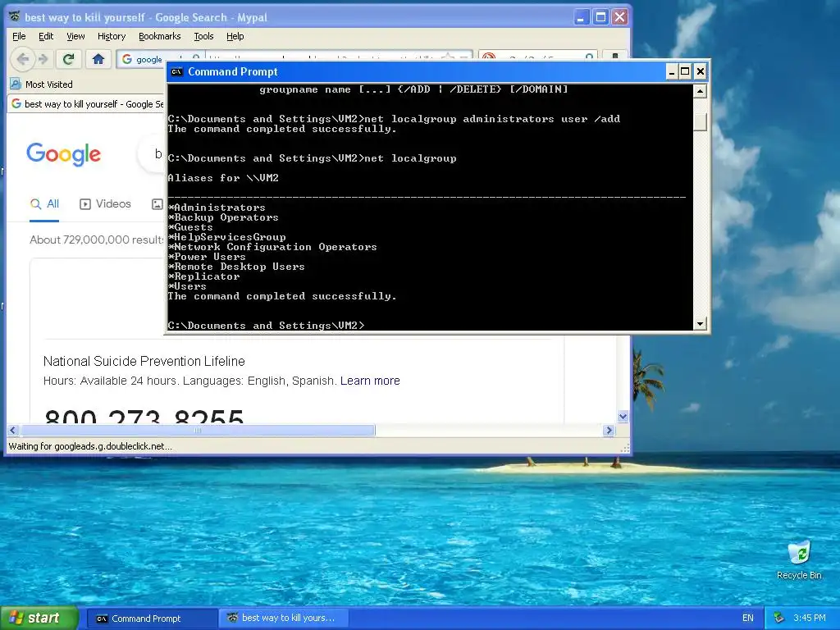This screenshot has width=840, height=630.
Task: Open the History menu in Mypal
Action: click(112, 36)
